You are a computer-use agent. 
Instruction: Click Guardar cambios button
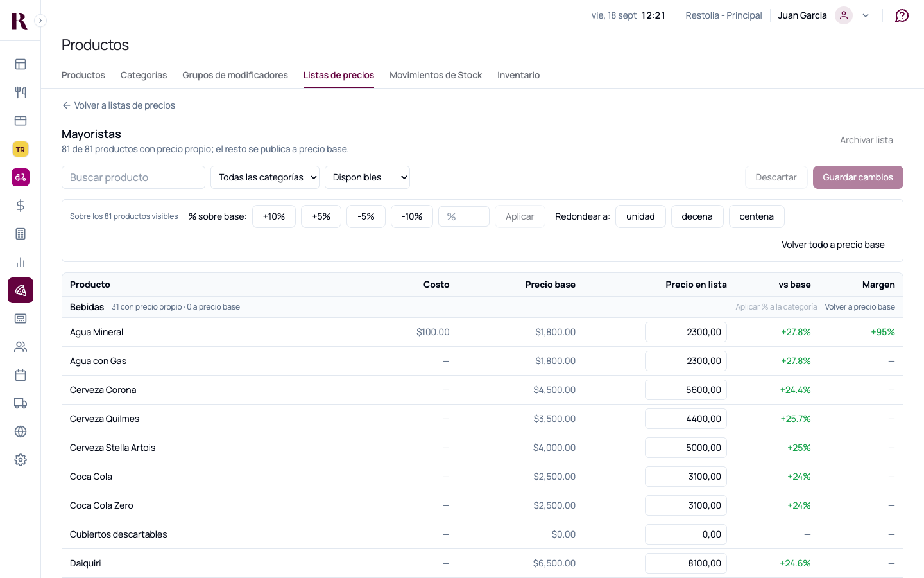[x=858, y=177]
